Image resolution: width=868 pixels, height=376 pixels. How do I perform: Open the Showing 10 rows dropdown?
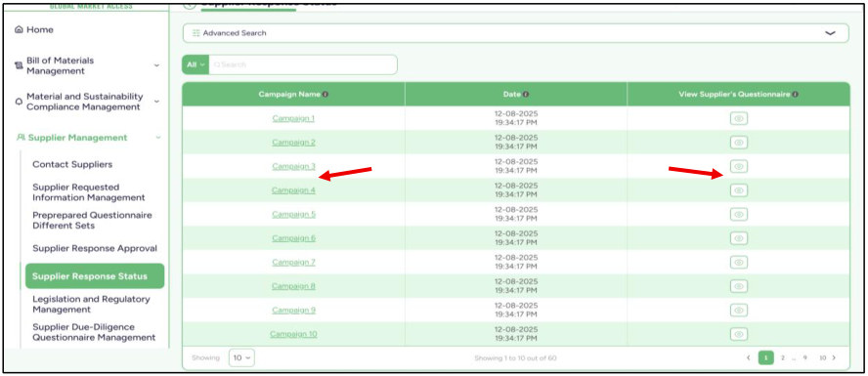tap(241, 357)
